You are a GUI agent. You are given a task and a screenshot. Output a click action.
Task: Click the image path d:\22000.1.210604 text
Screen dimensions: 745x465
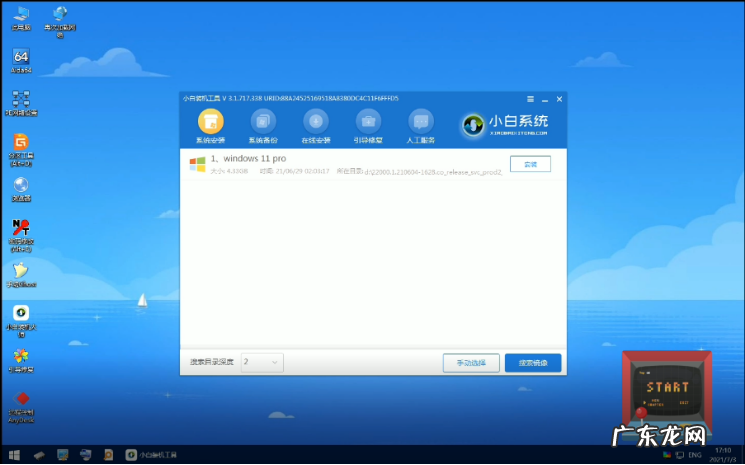point(433,172)
